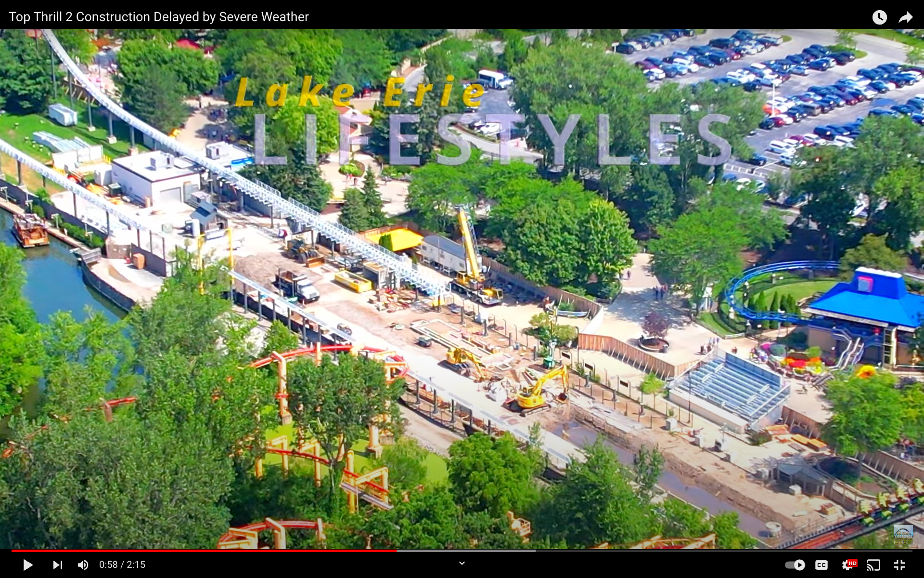Click the channel watermark logo

(x=903, y=535)
